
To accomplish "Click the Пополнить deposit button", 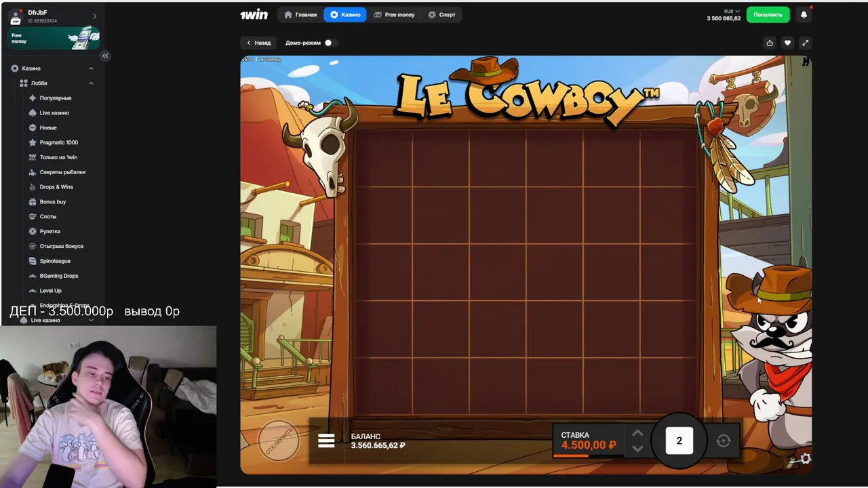I will point(768,14).
